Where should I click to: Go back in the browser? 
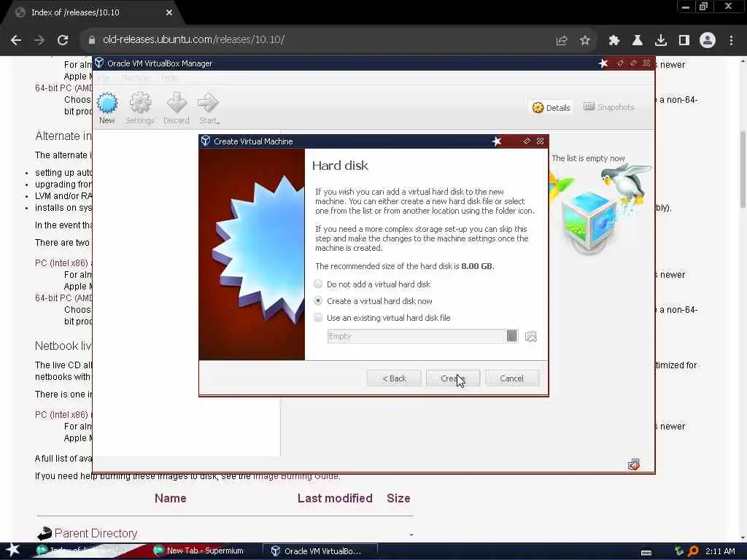tap(16, 40)
